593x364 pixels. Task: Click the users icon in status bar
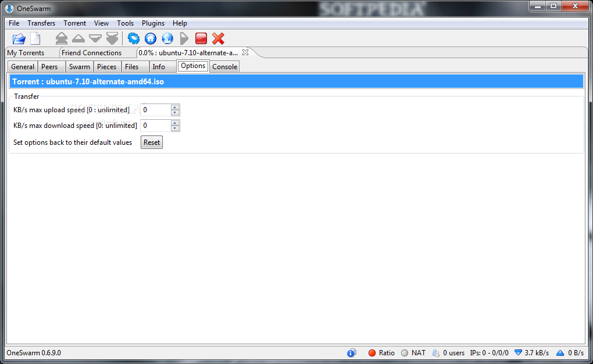(435, 352)
